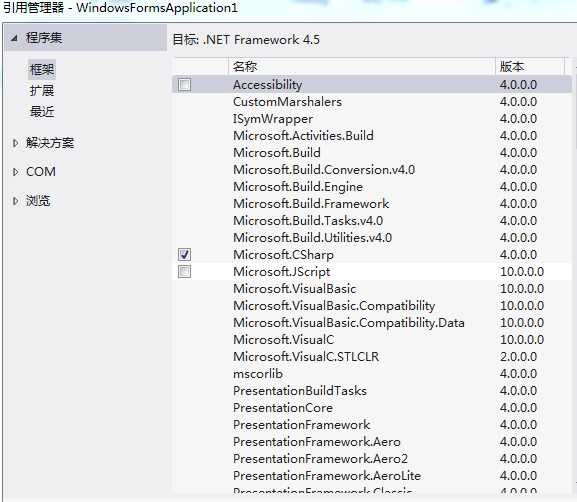
Task: Select the 框架 category
Action: (42, 70)
